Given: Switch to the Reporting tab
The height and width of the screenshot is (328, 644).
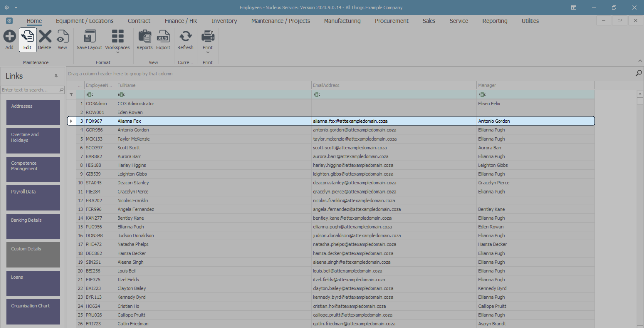Looking at the screenshot, I should (x=495, y=21).
